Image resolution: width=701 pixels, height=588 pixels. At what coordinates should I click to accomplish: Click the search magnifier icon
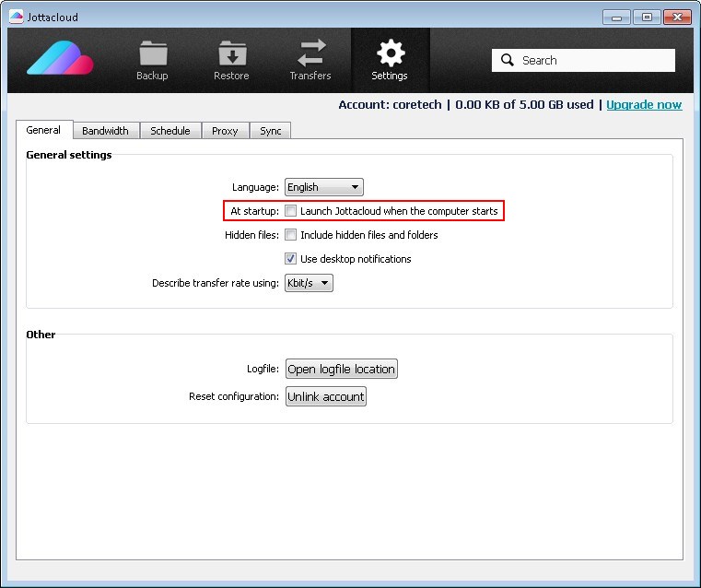(x=508, y=60)
